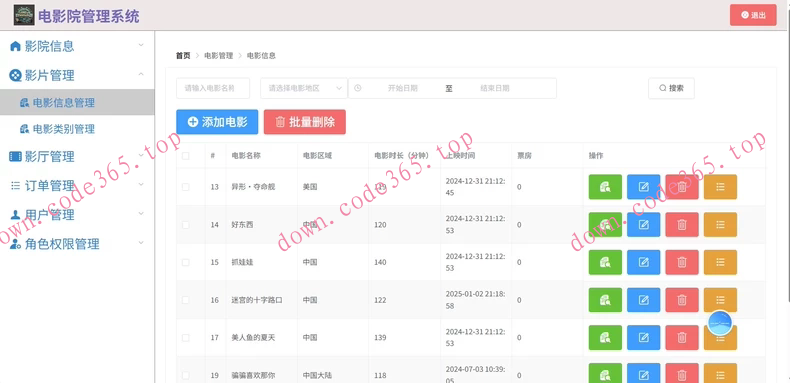Delete the movie 骗骗喜欢那你
Viewport: 790px width, 383px height.
tap(682, 374)
